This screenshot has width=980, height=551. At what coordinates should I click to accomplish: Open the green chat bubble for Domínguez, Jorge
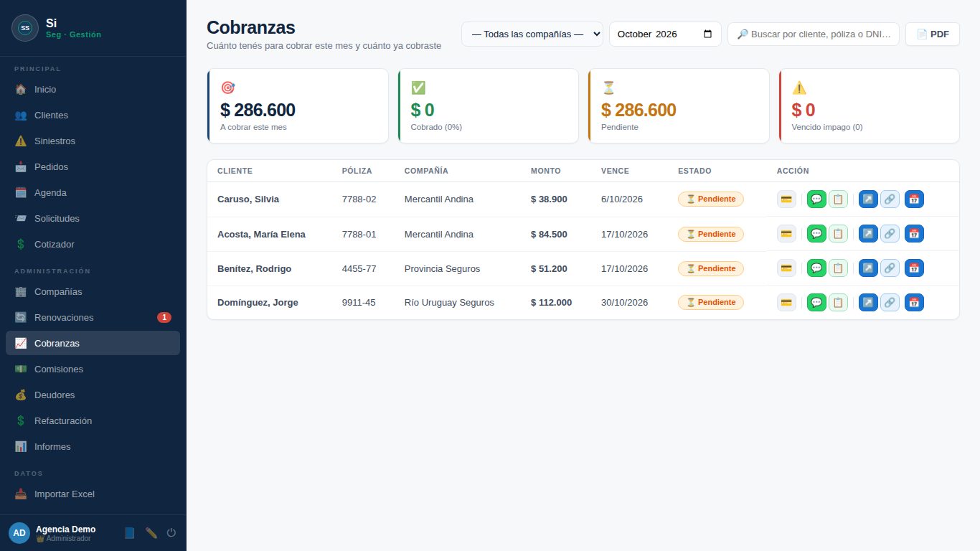pyautogui.click(x=816, y=302)
